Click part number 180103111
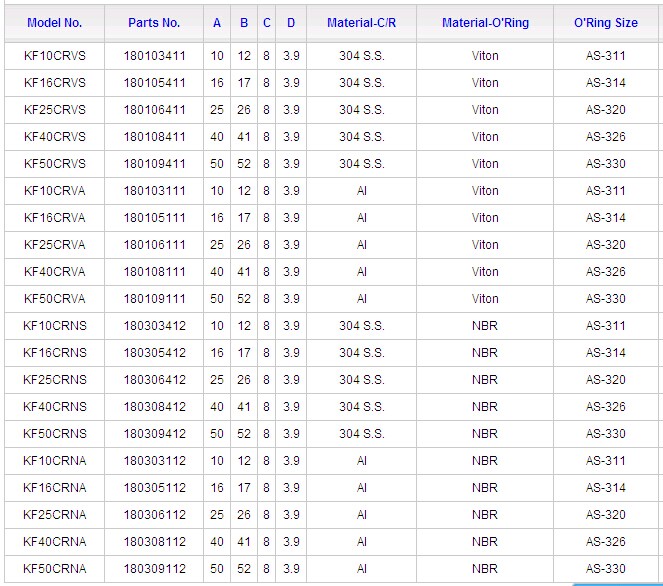The image size is (663, 586). [x=154, y=191]
